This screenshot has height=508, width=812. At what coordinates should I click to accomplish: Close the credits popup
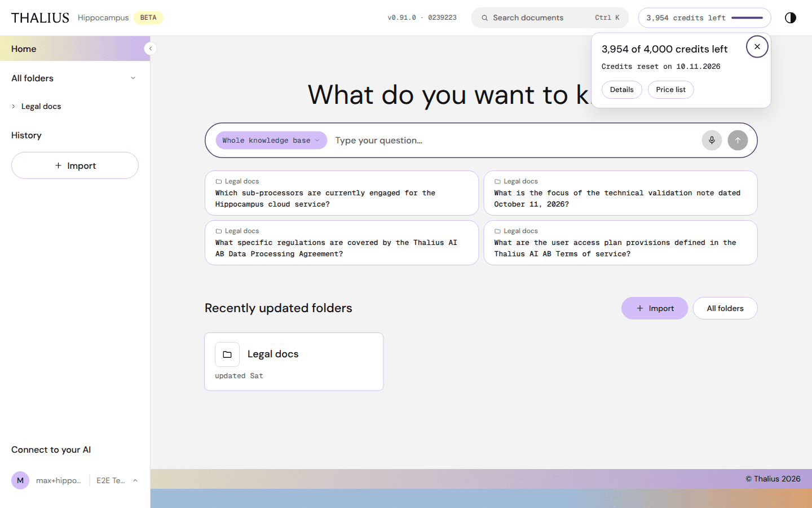757,47
